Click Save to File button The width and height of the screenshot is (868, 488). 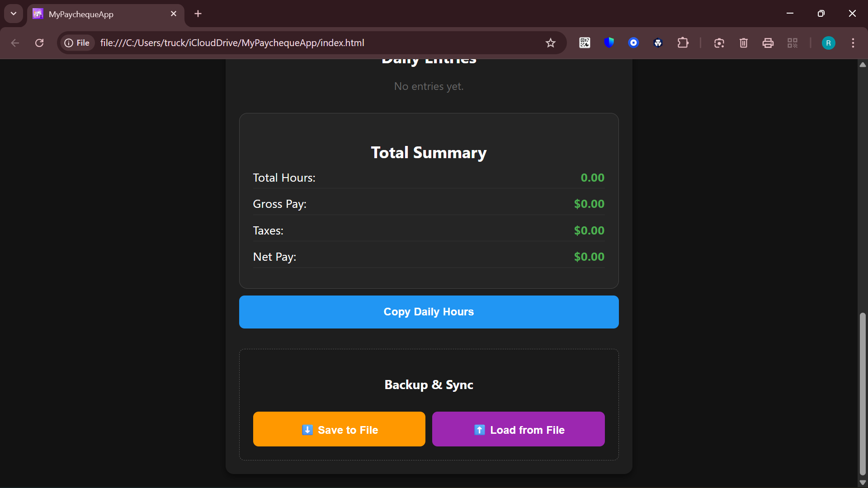(x=339, y=429)
